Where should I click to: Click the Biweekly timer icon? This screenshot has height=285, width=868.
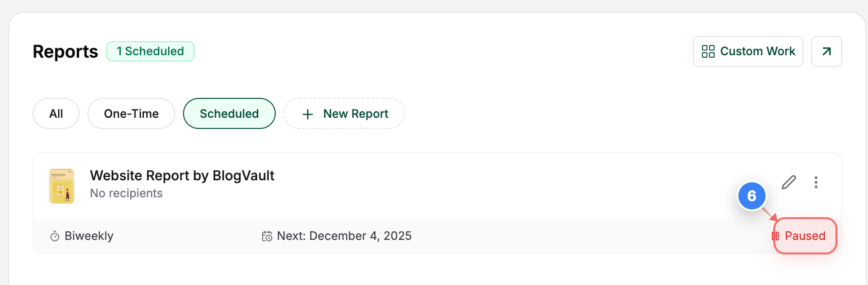(54, 236)
